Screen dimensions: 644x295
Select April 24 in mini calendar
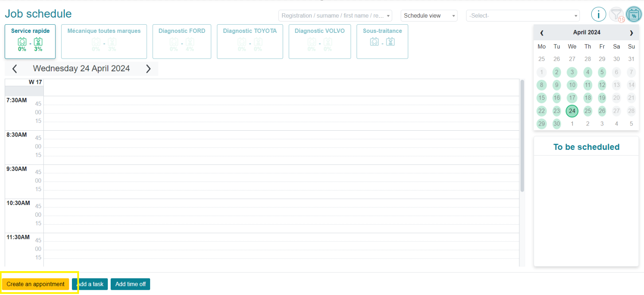click(x=572, y=111)
